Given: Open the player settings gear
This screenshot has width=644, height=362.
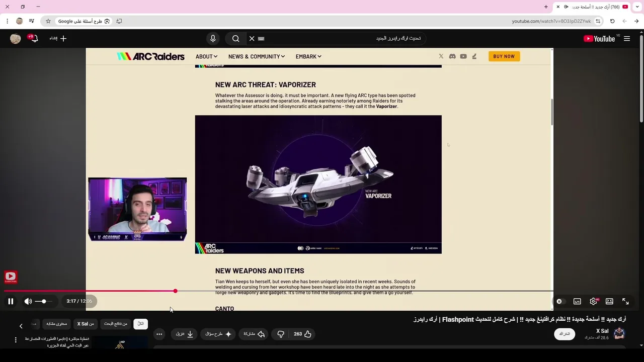Looking at the screenshot, I should [x=593, y=301].
